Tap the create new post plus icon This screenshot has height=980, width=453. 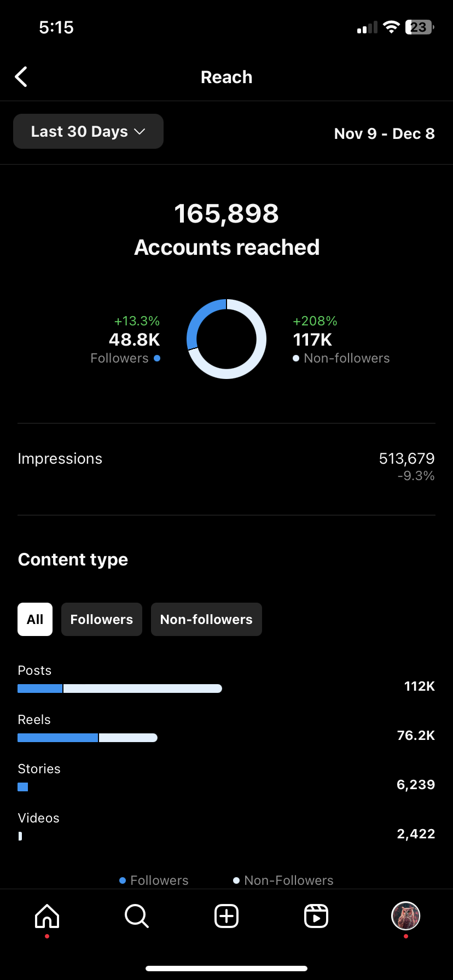[226, 916]
